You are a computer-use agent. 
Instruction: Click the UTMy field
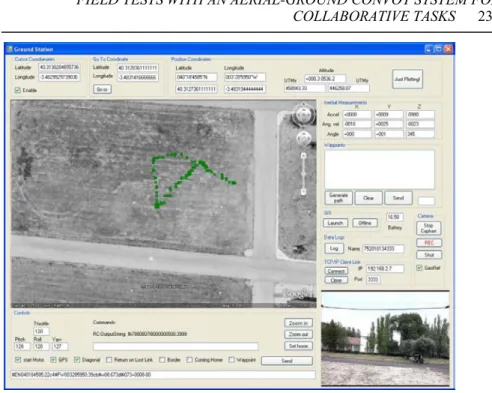click(x=349, y=88)
